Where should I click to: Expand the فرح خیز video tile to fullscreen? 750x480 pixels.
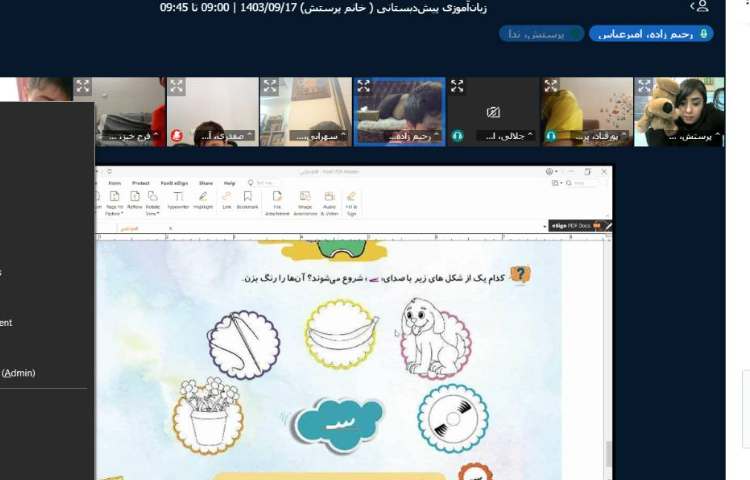point(83,87)
